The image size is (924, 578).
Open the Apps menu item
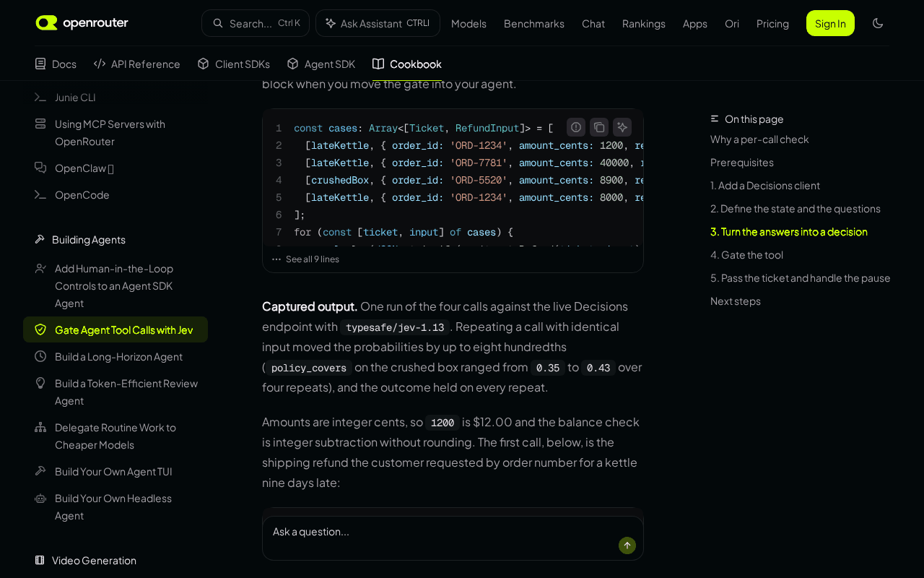tap(695, 23)
